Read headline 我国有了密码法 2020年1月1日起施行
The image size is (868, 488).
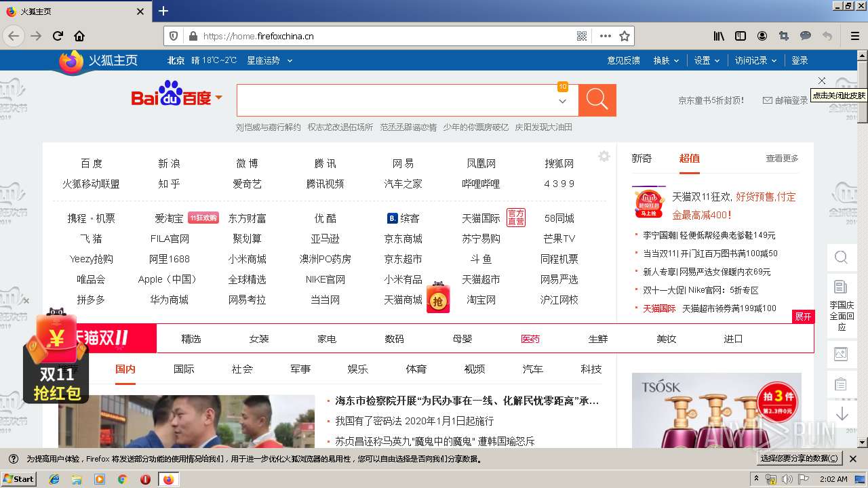pos(414,421)
